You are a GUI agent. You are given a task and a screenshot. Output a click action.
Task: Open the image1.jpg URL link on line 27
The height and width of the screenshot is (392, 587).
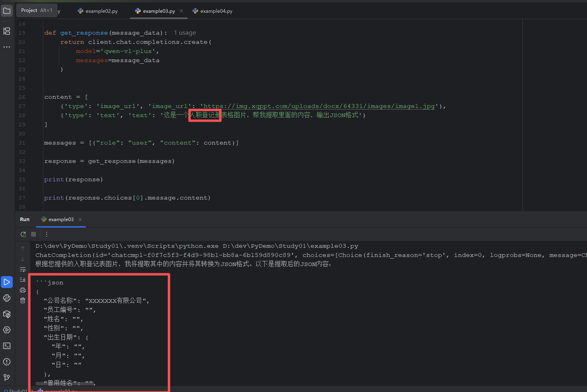319,106
